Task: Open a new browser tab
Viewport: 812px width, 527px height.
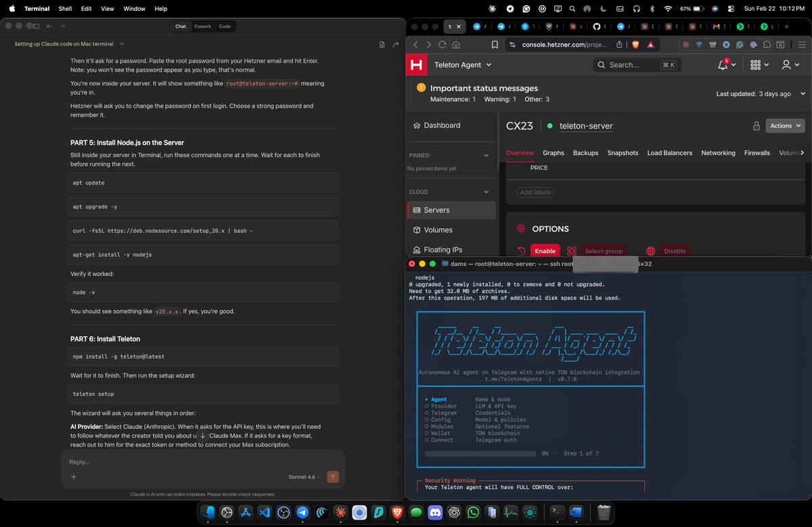Action: tap(787, 26)
